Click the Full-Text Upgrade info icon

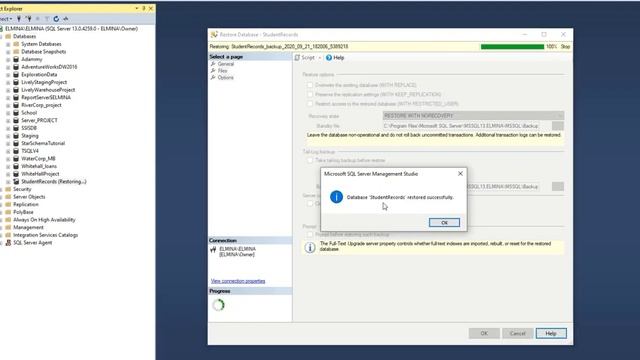[x=310, y=247]
